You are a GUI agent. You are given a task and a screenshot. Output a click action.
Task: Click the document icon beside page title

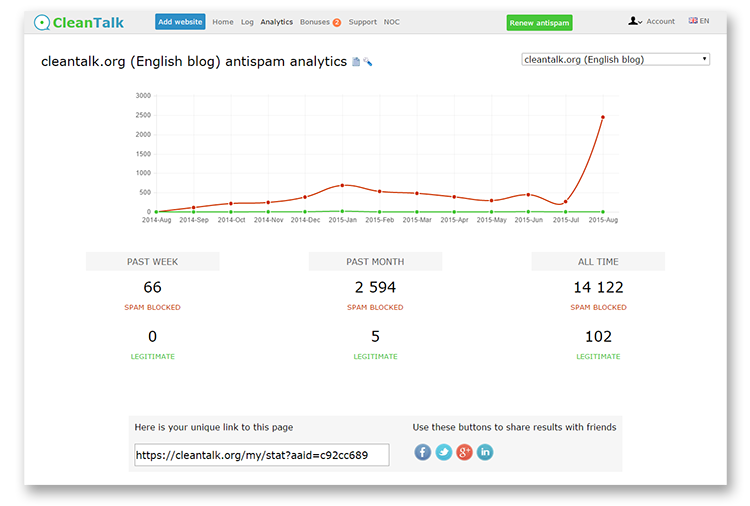point(356,62)
